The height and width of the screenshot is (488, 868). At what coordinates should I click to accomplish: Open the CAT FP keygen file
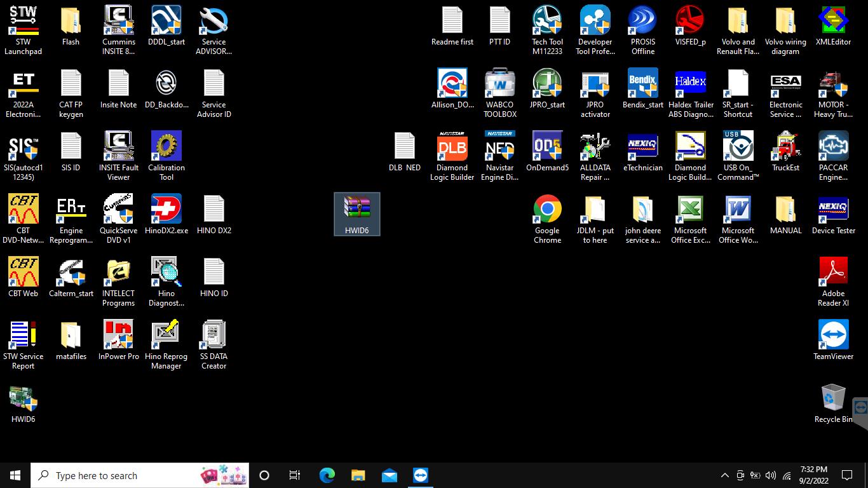point(71,93)
